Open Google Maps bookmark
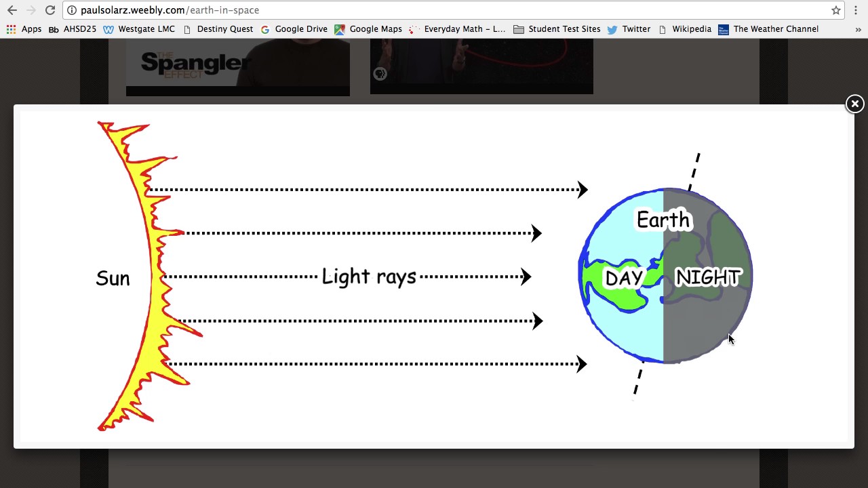The height and width of the screenshot is (488, 868). point(368,29)
